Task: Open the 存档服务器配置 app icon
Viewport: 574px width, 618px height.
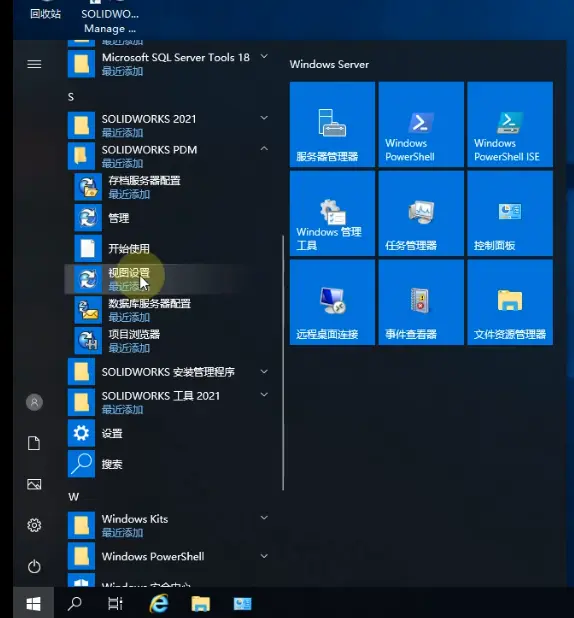Action: click(88, 187)
